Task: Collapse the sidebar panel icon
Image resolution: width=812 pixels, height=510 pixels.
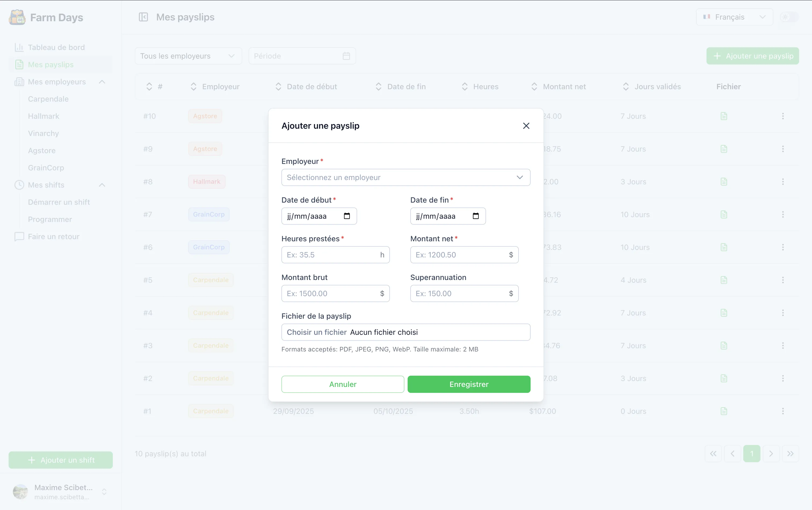Action: 143,17
